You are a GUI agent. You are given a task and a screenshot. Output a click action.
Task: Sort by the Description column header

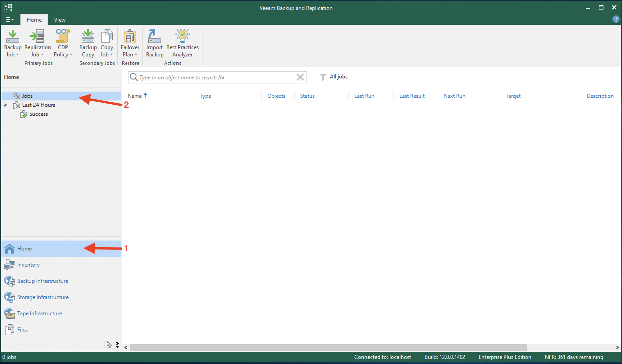600,96
